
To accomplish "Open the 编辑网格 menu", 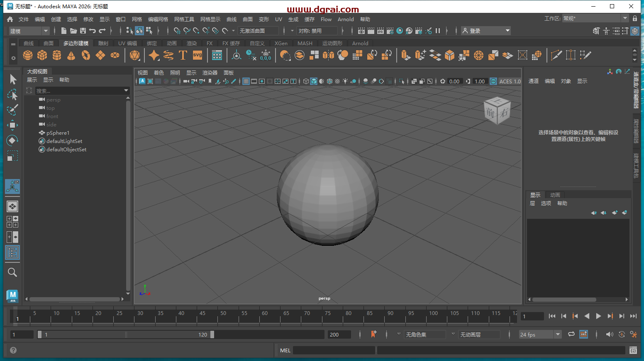I will 158,19.
